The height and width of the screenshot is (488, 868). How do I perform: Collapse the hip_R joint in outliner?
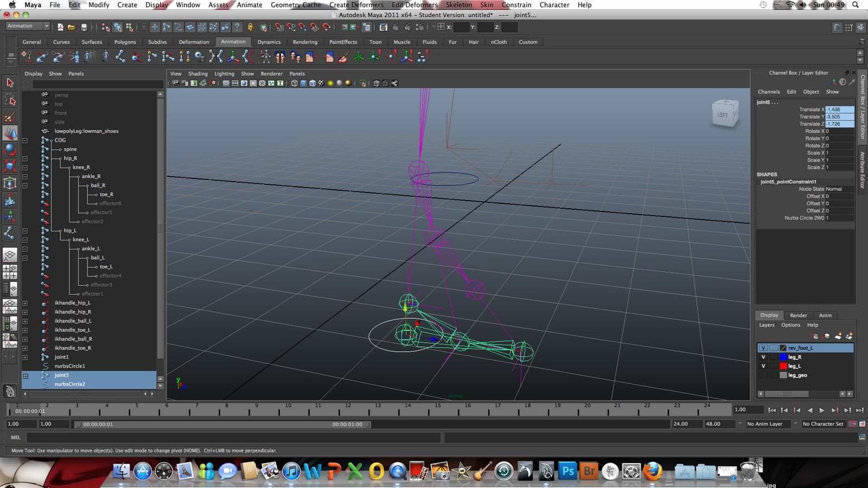(x=25, y=158)
